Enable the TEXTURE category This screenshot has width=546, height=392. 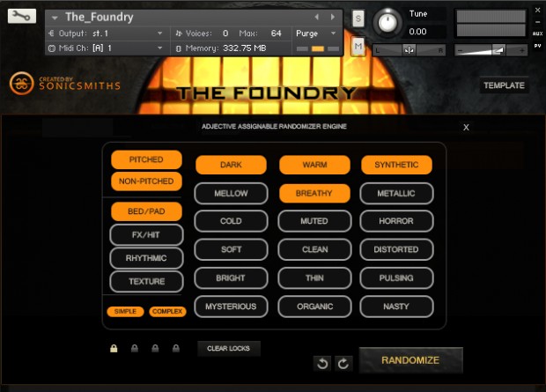click(x=146, y=282)
